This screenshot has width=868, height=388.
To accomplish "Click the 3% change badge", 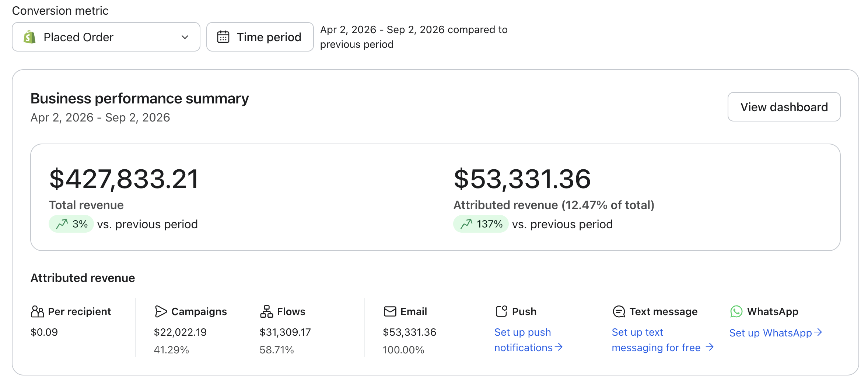I will click(71, 224).
